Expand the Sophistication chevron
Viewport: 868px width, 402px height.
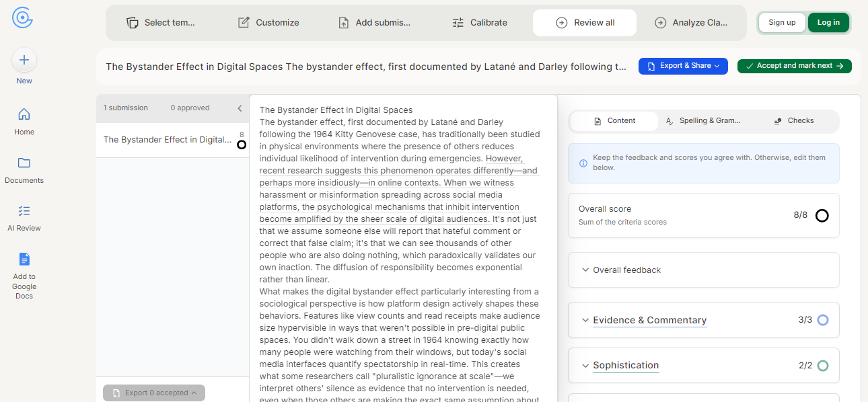point(585,366)
